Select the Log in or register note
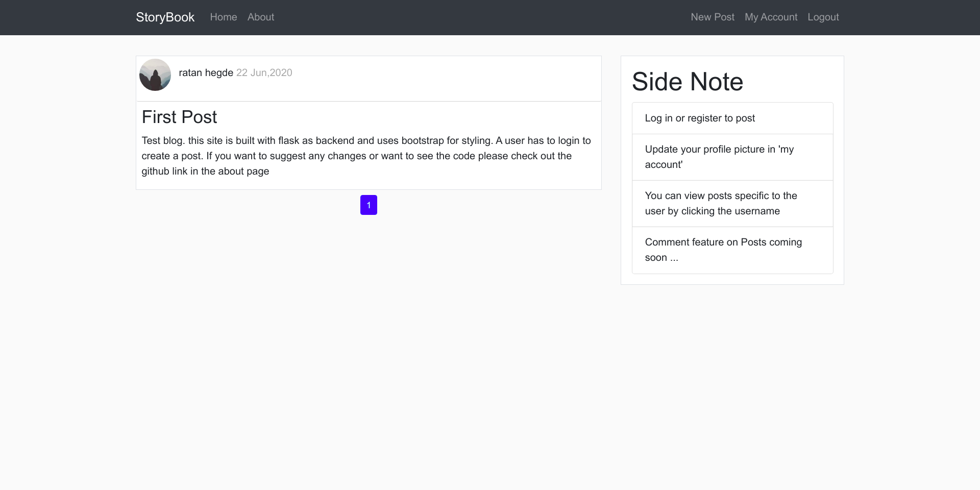The height and width of the screenshot is (490, 980). pos(700,118)
